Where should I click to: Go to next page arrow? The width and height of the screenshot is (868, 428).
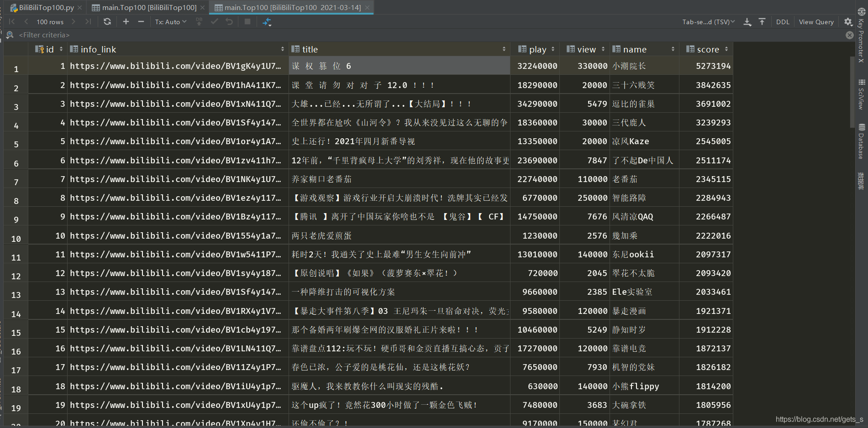(x=74, y=21)
